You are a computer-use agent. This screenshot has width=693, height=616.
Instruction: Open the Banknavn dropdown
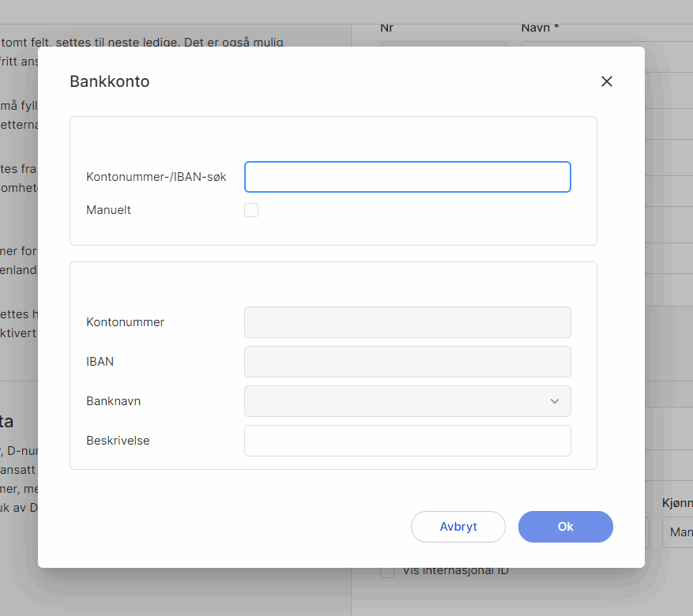(395, 401)
